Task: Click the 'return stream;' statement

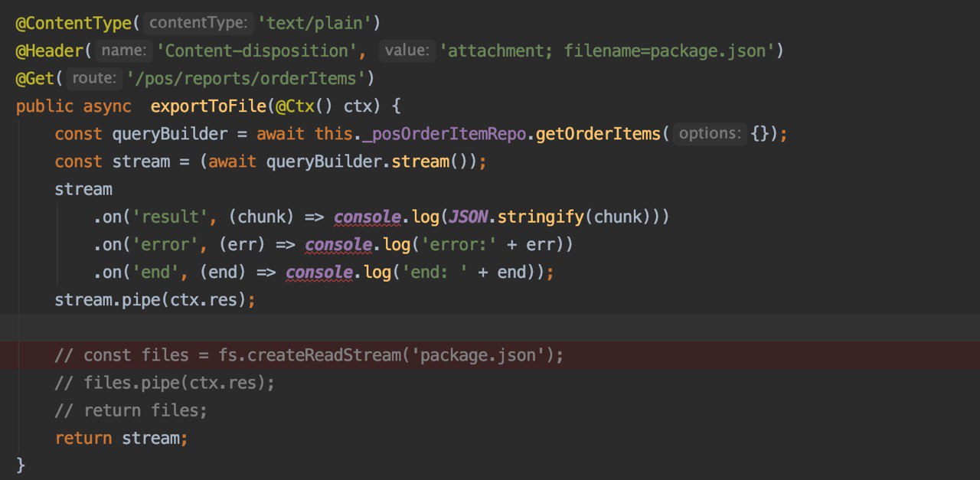Action: click(121, 438)
